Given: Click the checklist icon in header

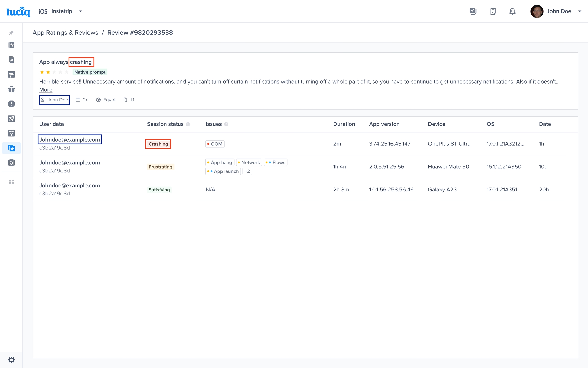Looking at the screenshot, I should tap(473, 11).
